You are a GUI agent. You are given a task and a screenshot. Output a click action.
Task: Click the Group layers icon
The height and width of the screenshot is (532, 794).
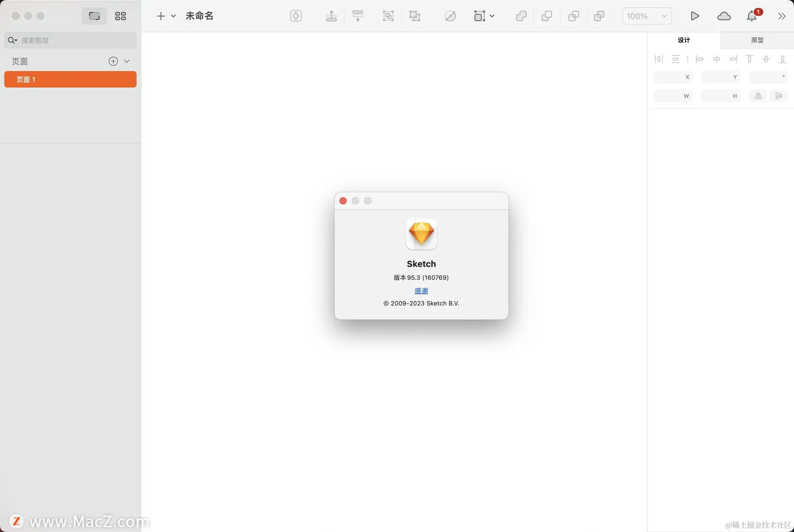pyautogui.click(x=388, y=16)
